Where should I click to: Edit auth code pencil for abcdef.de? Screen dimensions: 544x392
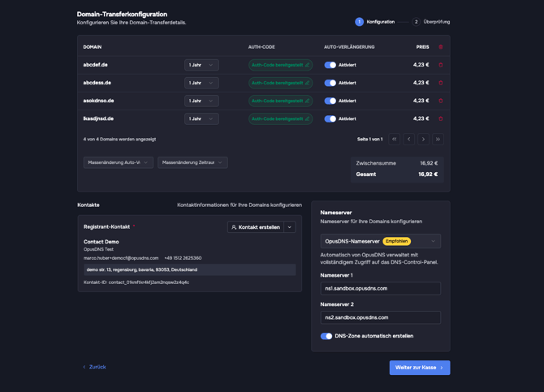coord(307,65)
